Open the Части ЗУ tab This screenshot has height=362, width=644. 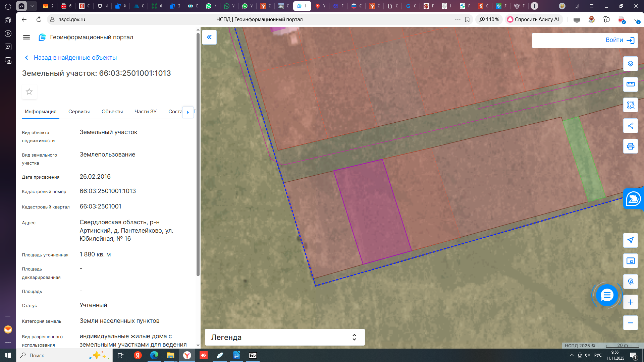(145, 112)
